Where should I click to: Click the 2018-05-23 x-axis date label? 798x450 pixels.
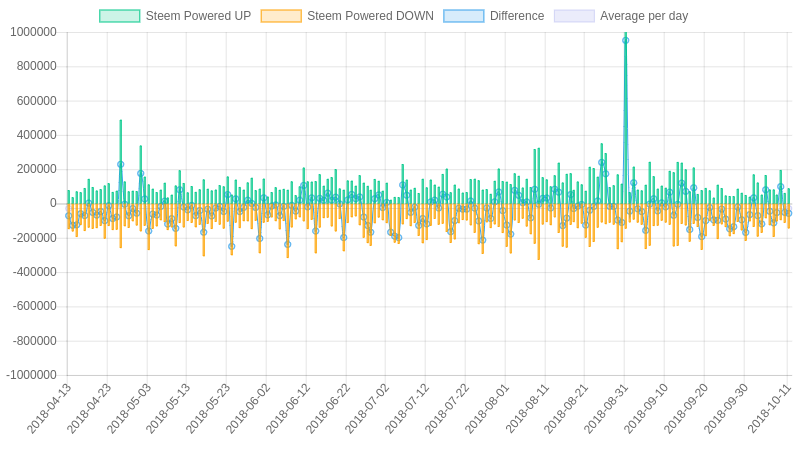(208, 409)
